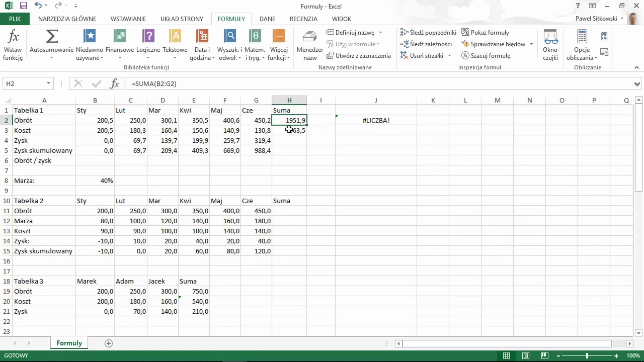644x362 pixels.
Task: Switch to NARZĘDZIA GŁÓWNE tab
Action: tap(67, 19)
